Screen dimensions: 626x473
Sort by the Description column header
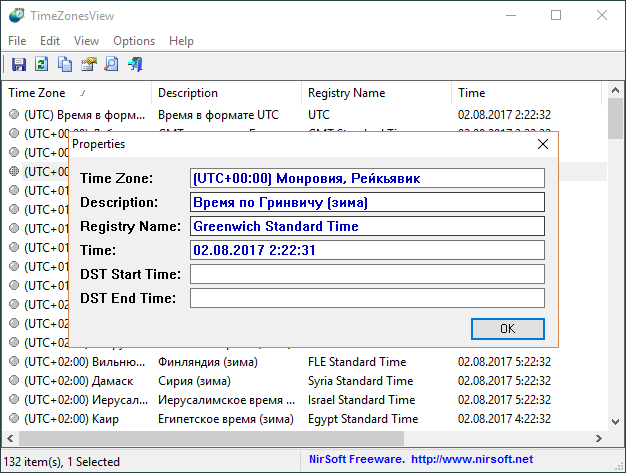[226, 93]
